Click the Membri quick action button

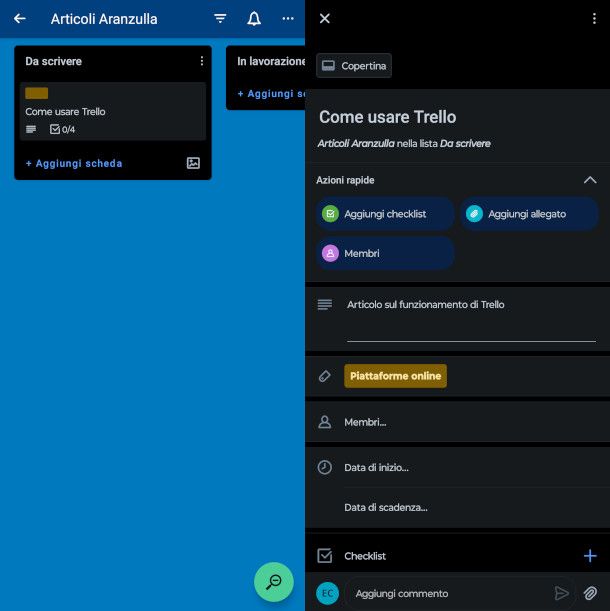point(385,253)
